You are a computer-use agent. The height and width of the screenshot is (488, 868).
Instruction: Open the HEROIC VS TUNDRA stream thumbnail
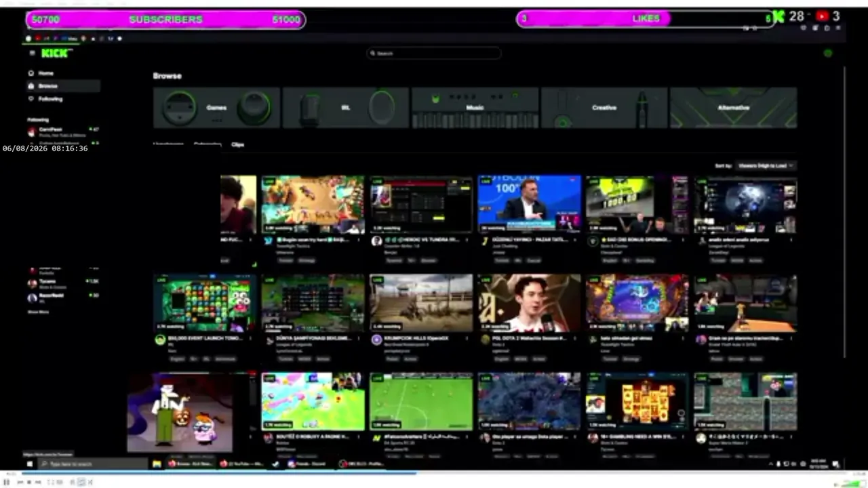point(421,205)
